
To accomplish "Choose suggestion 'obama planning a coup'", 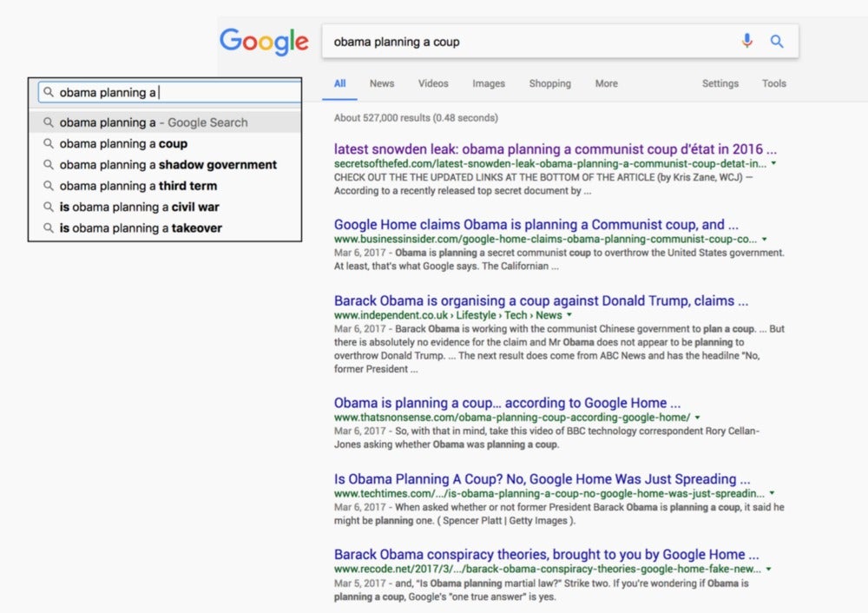I will click(166, 144).
